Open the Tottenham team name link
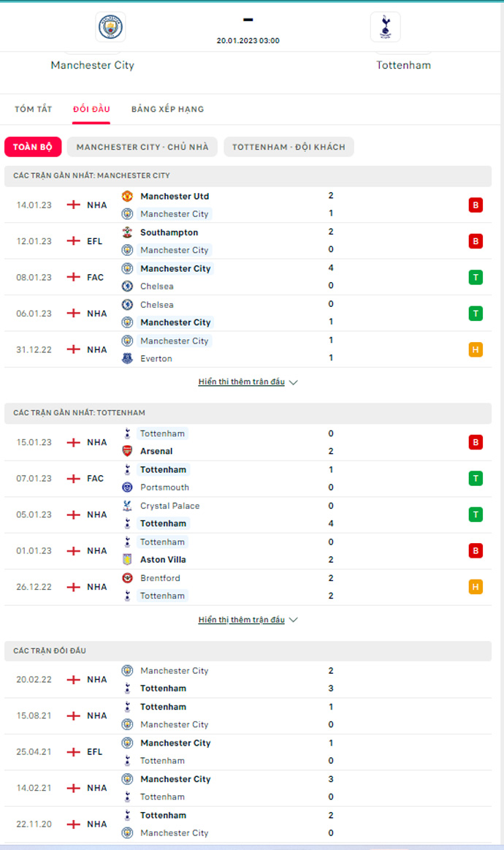504x850 pixels. pos(403,65)
